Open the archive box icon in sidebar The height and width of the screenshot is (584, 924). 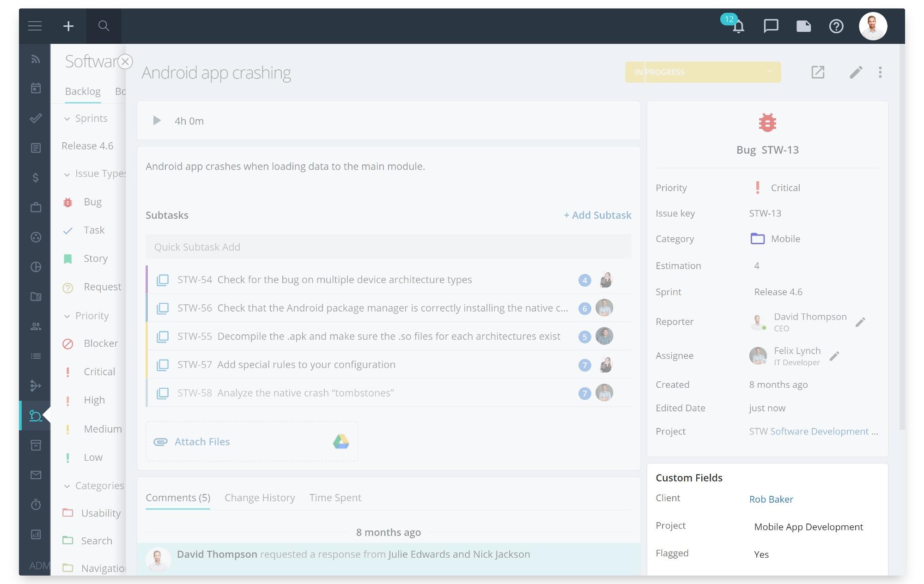click(36, 445)
